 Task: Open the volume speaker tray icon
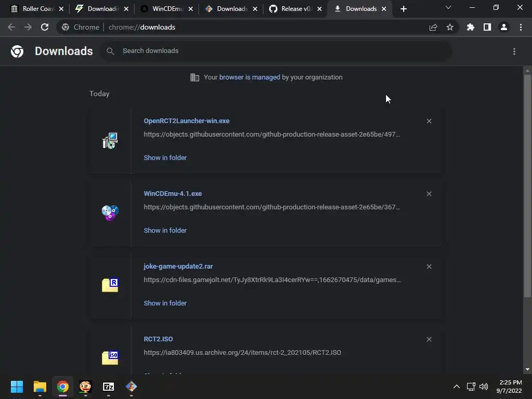click(x=484, y=387)
